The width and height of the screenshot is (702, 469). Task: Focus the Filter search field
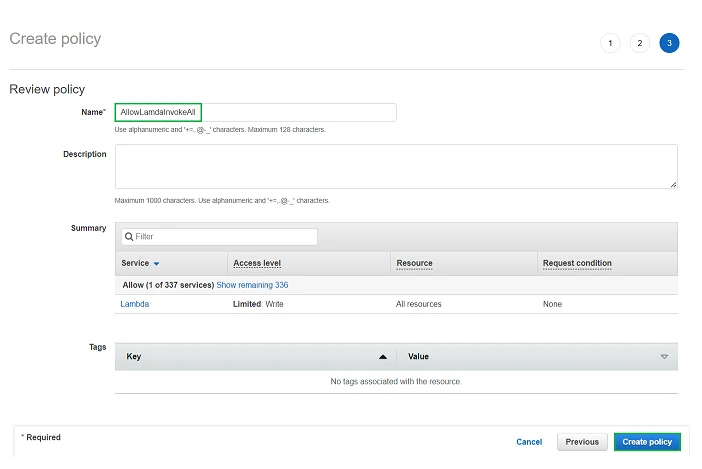click(x=224, y=237)
